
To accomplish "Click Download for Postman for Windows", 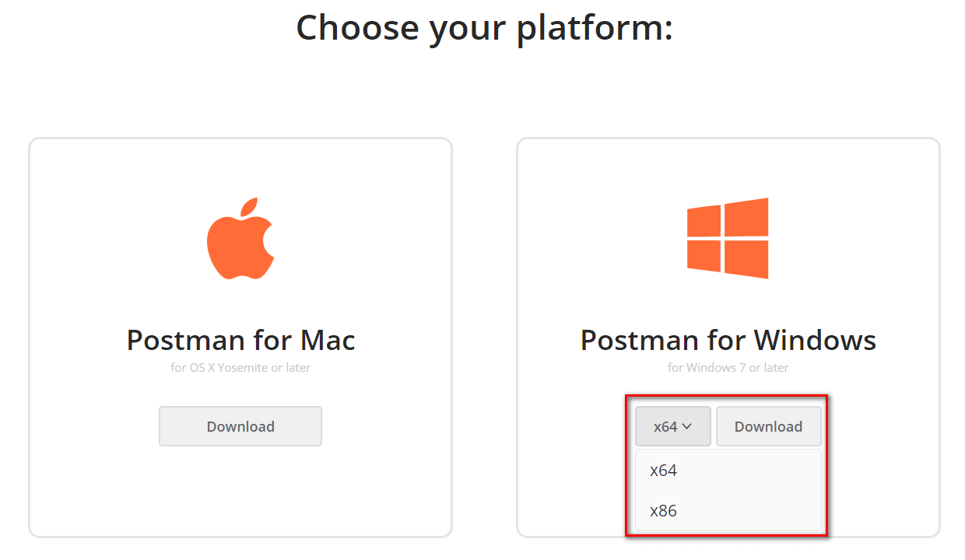I will coord(768,426).
